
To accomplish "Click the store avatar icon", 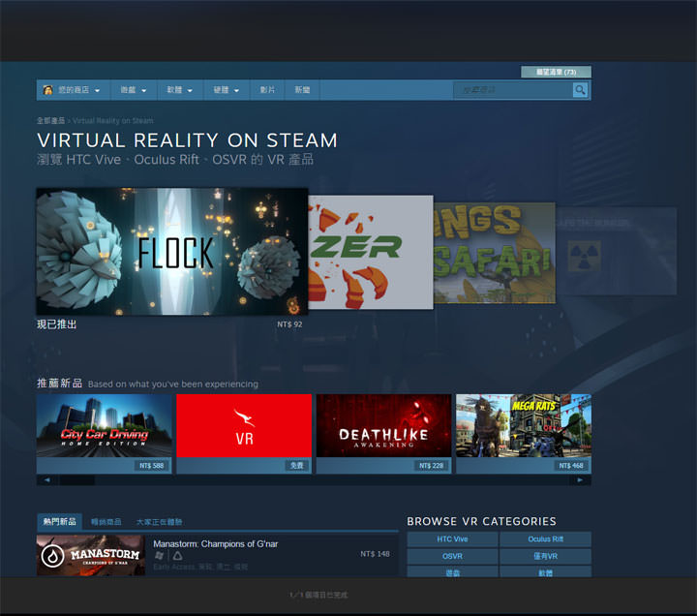I will coord(47,90).
